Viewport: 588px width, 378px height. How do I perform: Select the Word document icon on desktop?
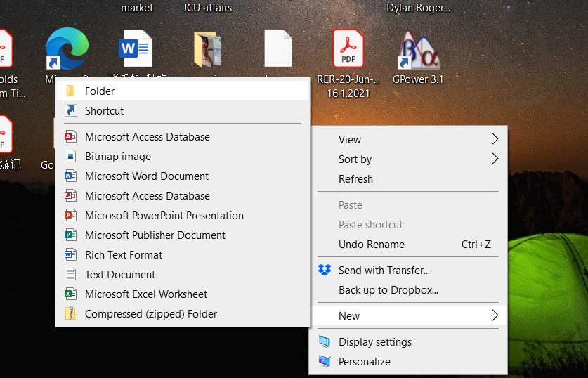coord(136,50)
